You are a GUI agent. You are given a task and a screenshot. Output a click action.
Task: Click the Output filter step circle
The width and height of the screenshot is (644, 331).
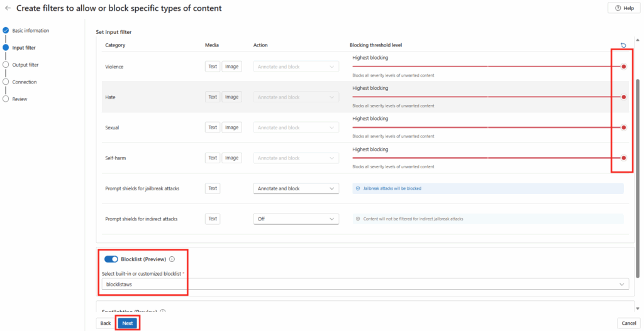[6, 64]
